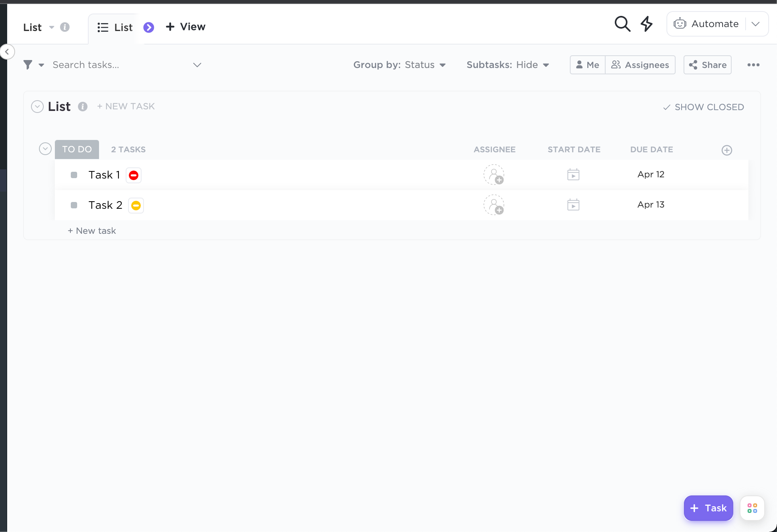
Task: Click the purple arrow next to List tab
Action: pyautogui.click(x=149, y=27)
